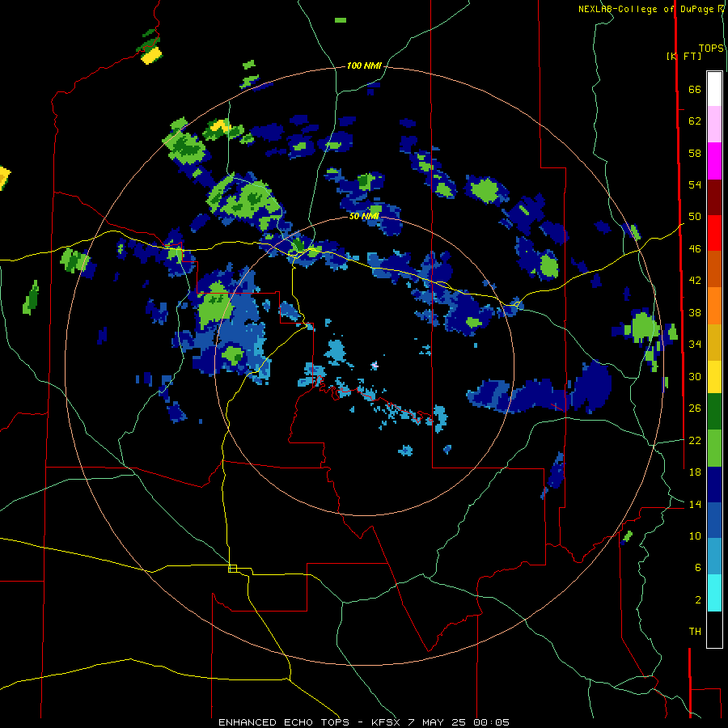This screenshot has width=728, height=728.
Task: Click the "ENHANCED ECHO TOPS" title text
Action: click(x=284, y=722)
